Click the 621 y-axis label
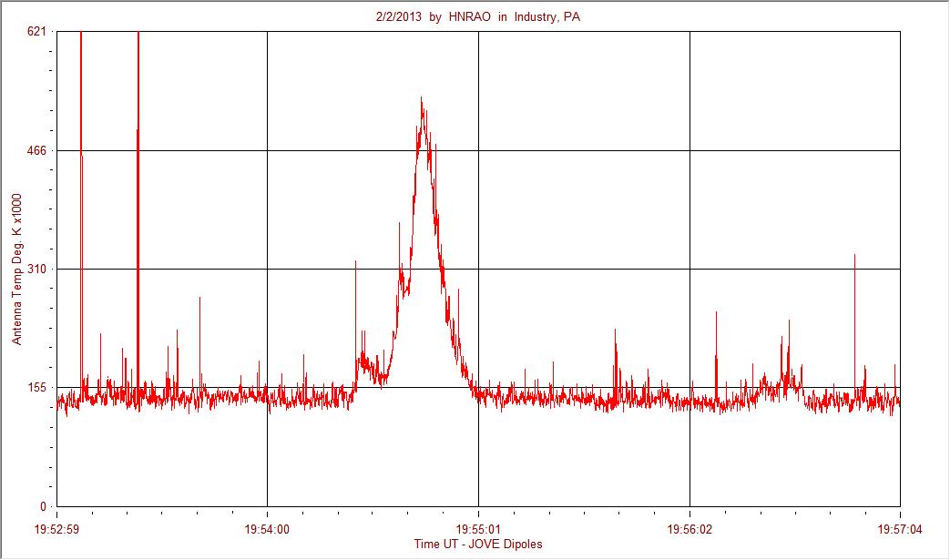Image resolution: width=950 pixels, height=560 pixels. coord(36,32)
